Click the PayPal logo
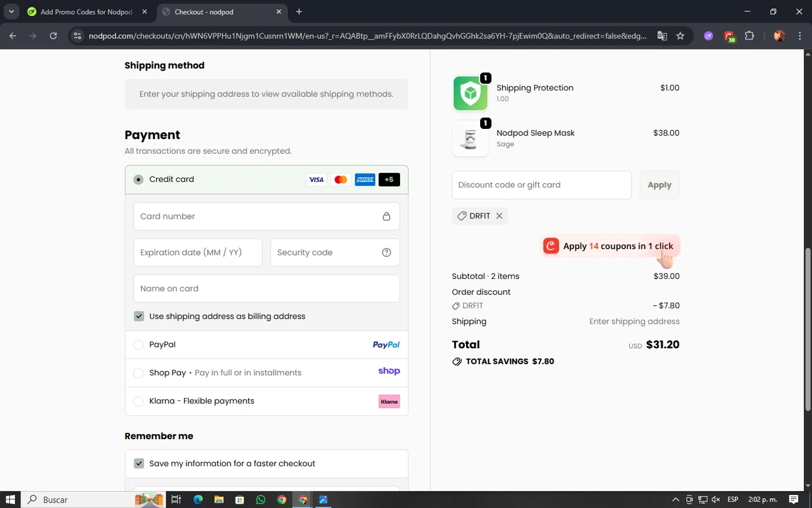Screen dimensions: 812x508 coord(386,345)
